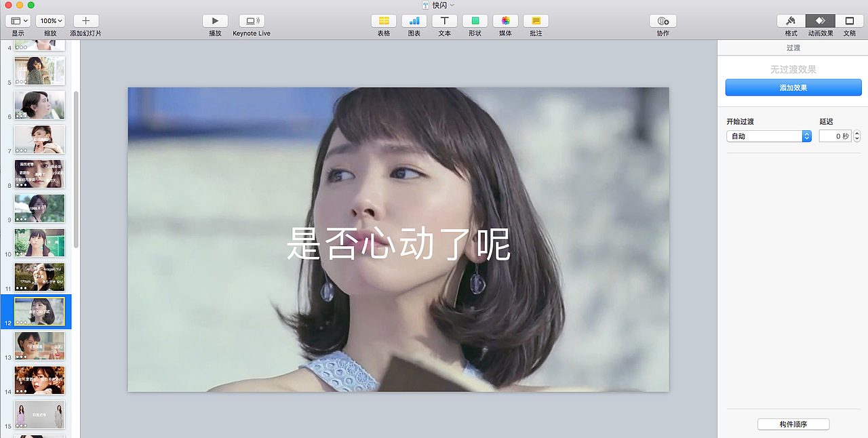Image resolution: width=868 pixels, height=438 pixels.
Task: Insert a text box with 文本
Action: pyautogui.click(x=444, y=22)
